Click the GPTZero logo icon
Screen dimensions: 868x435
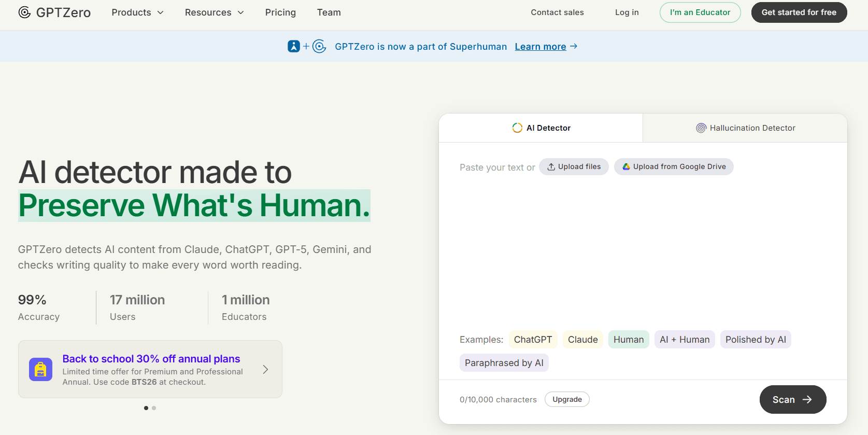pos(24,12)
